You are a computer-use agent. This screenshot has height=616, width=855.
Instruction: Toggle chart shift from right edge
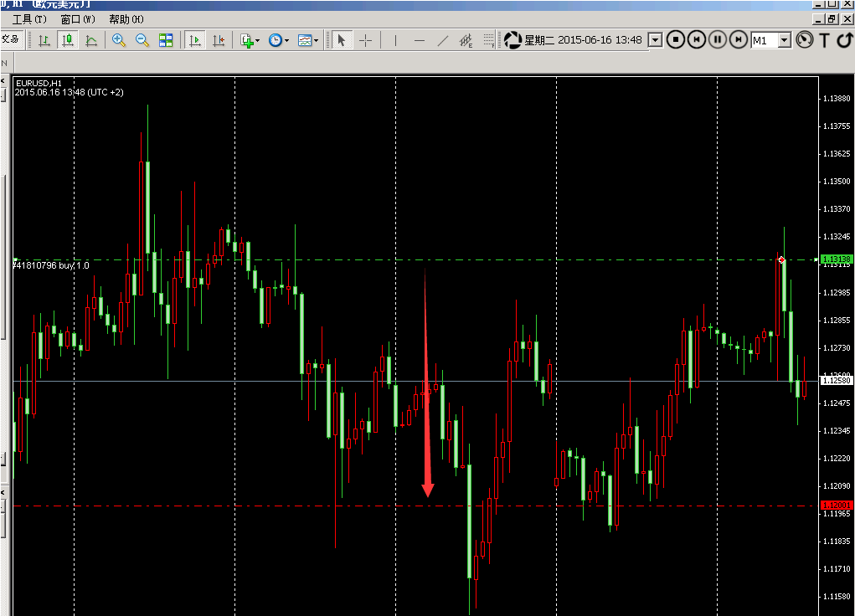click(219, 40)
